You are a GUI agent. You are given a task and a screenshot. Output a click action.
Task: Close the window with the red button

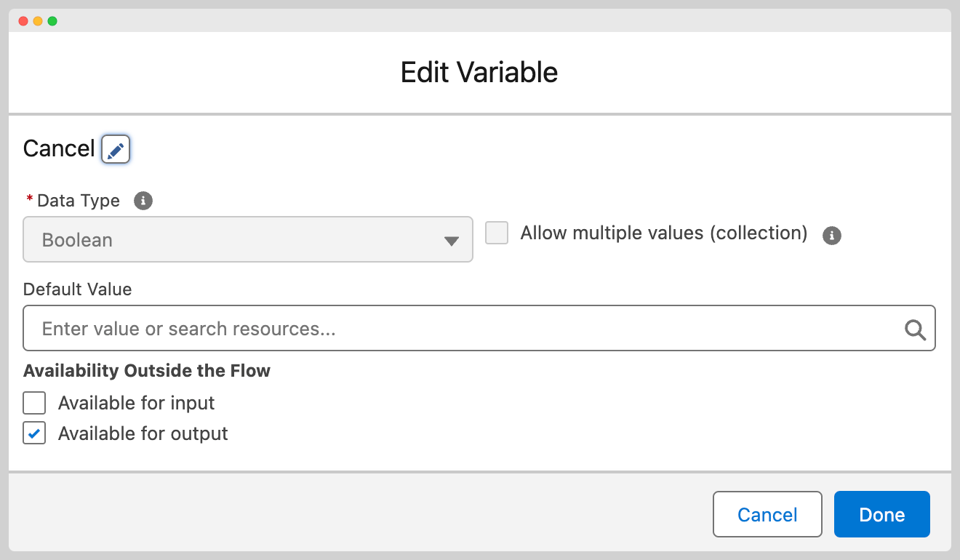point(23,21)
